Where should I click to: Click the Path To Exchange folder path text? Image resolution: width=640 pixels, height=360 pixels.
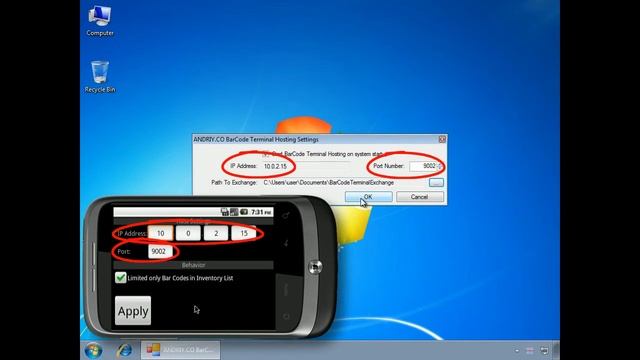[x=329, y=182]
